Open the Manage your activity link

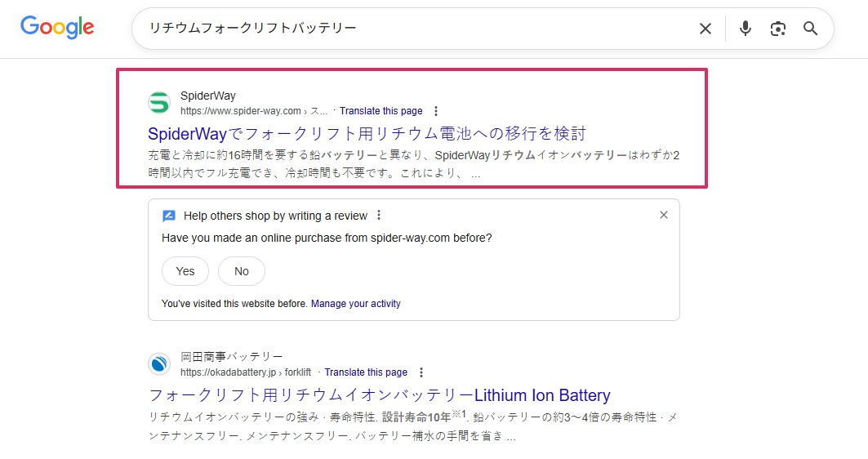355,304
